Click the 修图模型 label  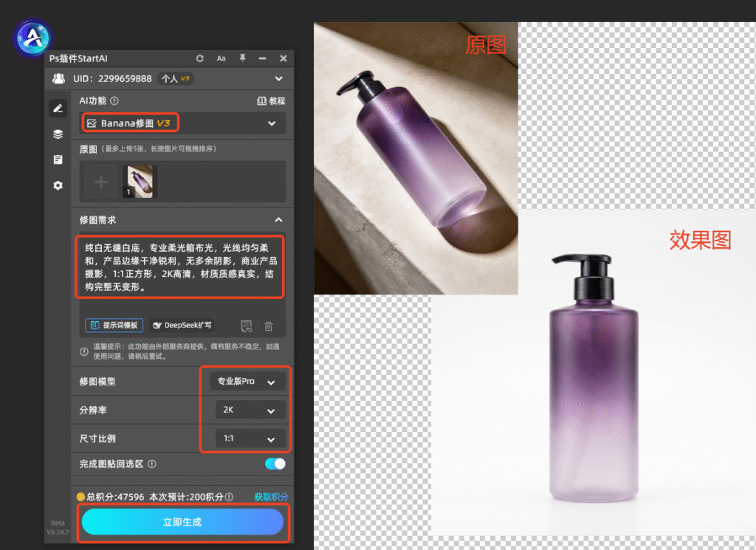(x=97, y=381)
